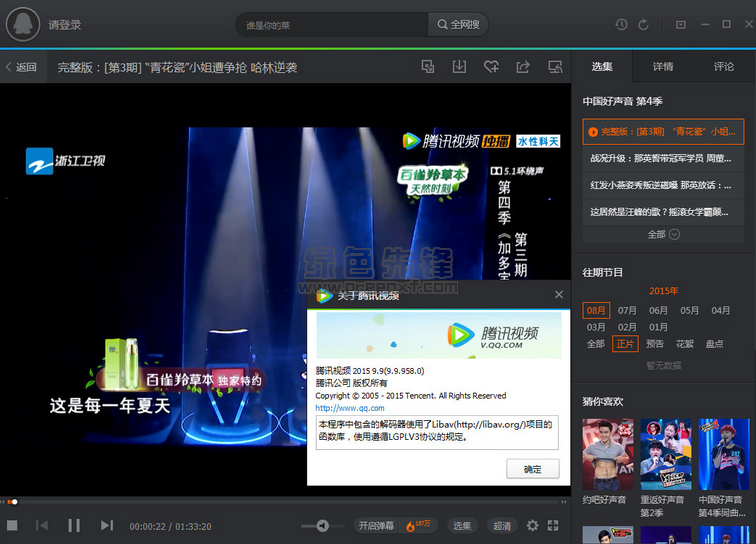Select the playing episode 完整版 第3期
Viewport: 756px width, 544px height.
663,132
